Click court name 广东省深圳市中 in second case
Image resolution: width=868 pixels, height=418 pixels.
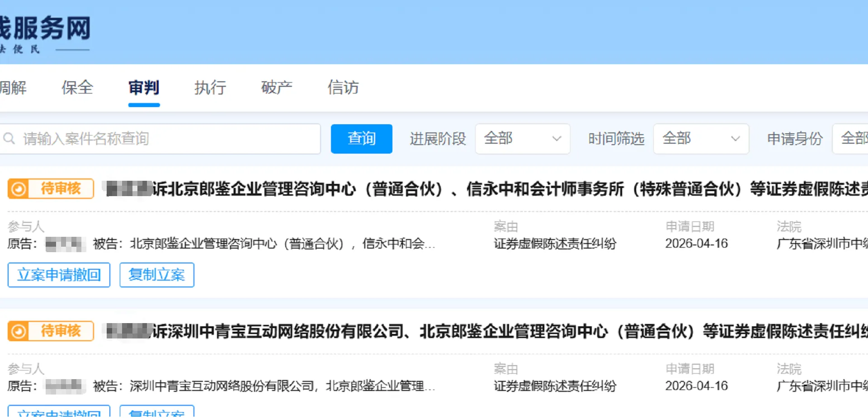(822, 386)
